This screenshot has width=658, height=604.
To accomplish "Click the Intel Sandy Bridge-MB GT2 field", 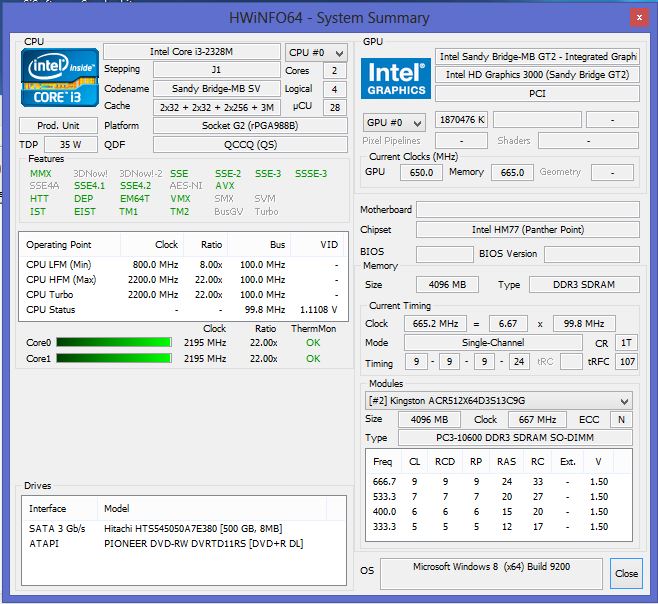I will coord(537,56).
